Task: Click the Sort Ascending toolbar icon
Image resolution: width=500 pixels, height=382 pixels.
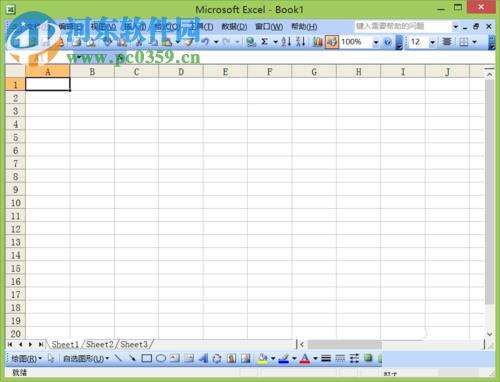Action: (x=286, y=42)
